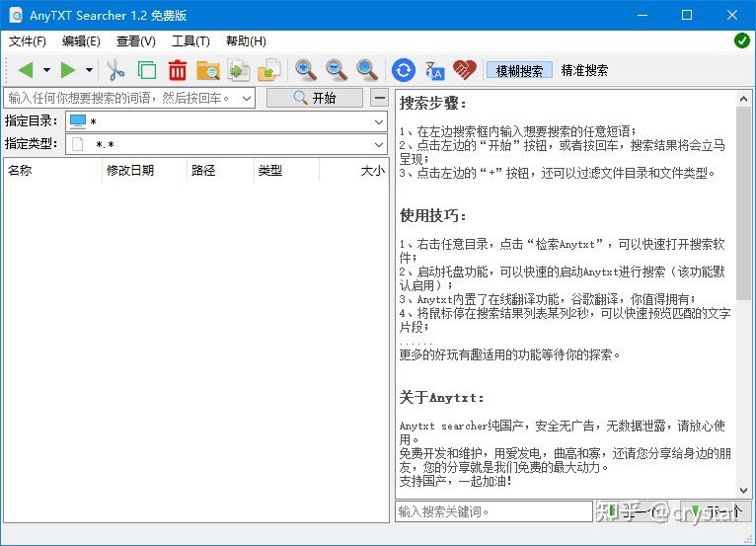Click the 开始 start search button
This screenshot has width=756, height=546.
point(315,98)
